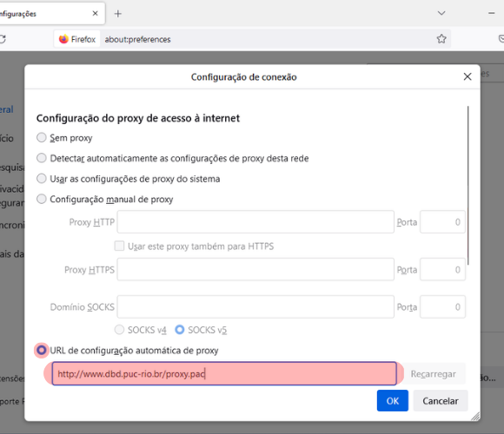The image size is (504, 434).
Task: Select Configuração manual de proxy option
Action: click(x=42, y=199)
